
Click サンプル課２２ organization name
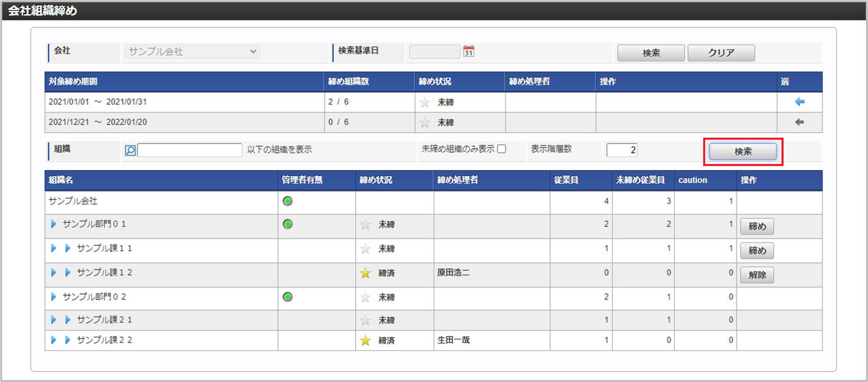[x=104, y=340]
